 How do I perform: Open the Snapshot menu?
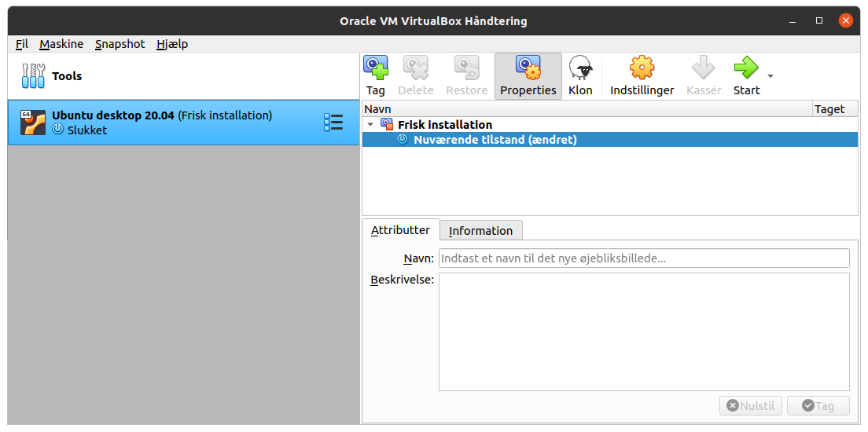(120, 44)
